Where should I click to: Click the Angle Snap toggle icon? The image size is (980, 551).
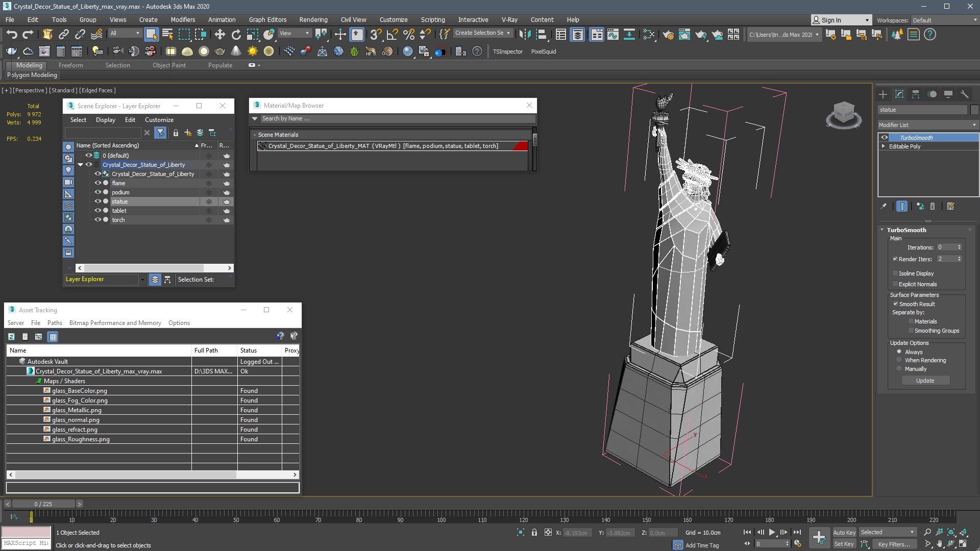pyautogui.click(x=392, y=34)
